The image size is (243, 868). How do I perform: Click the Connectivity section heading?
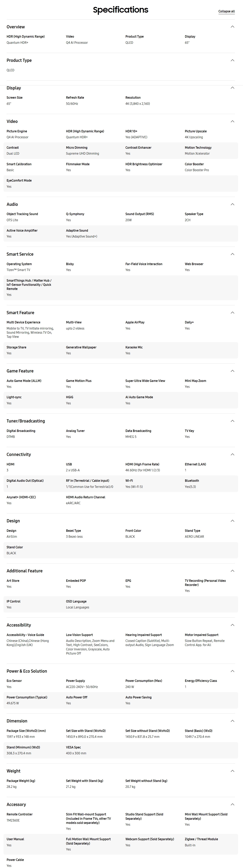(19, 455)
